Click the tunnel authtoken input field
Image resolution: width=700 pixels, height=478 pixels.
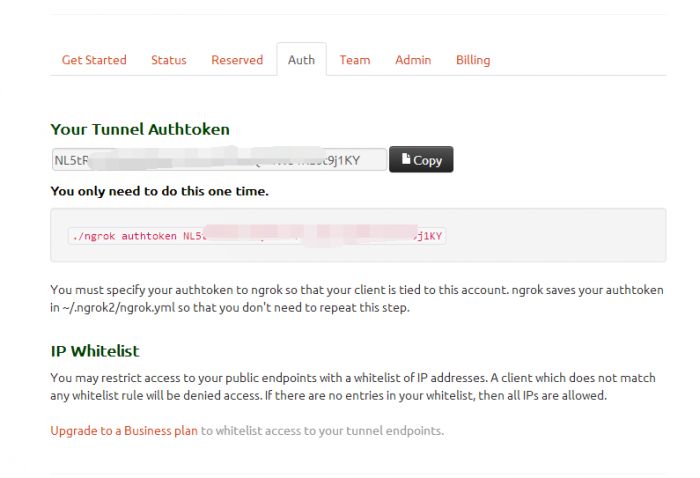coord(219,159)
